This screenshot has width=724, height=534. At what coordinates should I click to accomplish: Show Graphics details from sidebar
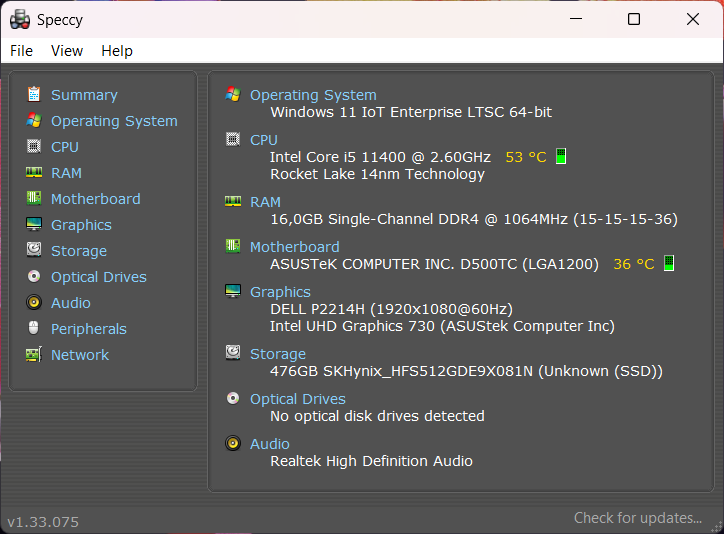pos(81,225)
